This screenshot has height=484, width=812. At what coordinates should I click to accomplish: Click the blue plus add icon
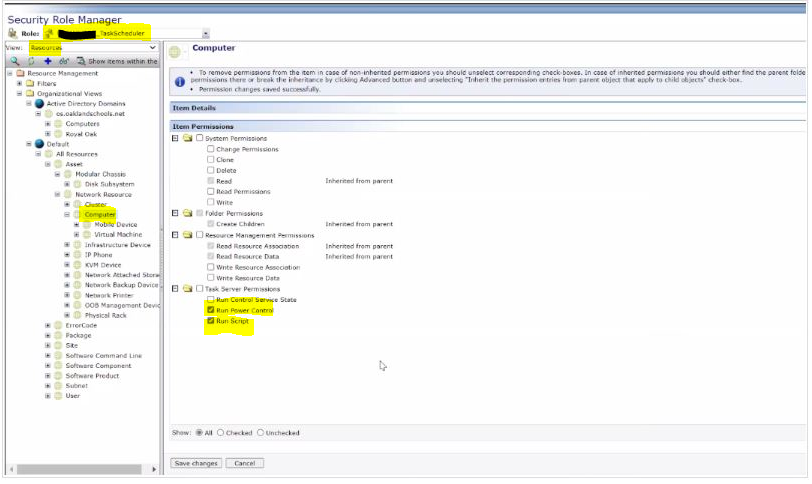[x=47, y=61]
